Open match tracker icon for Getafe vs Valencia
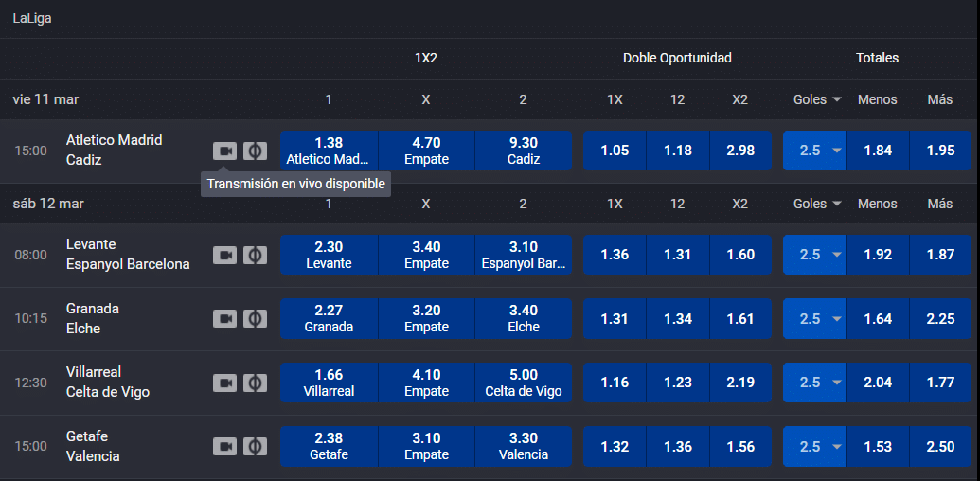980x481 pixels. (255, 446)
